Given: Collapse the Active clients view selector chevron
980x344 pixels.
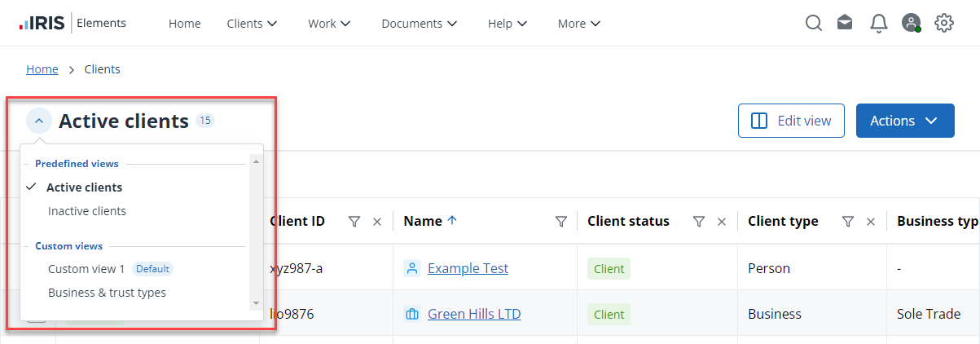Looking at the screenshot, I should click(39, 121).
